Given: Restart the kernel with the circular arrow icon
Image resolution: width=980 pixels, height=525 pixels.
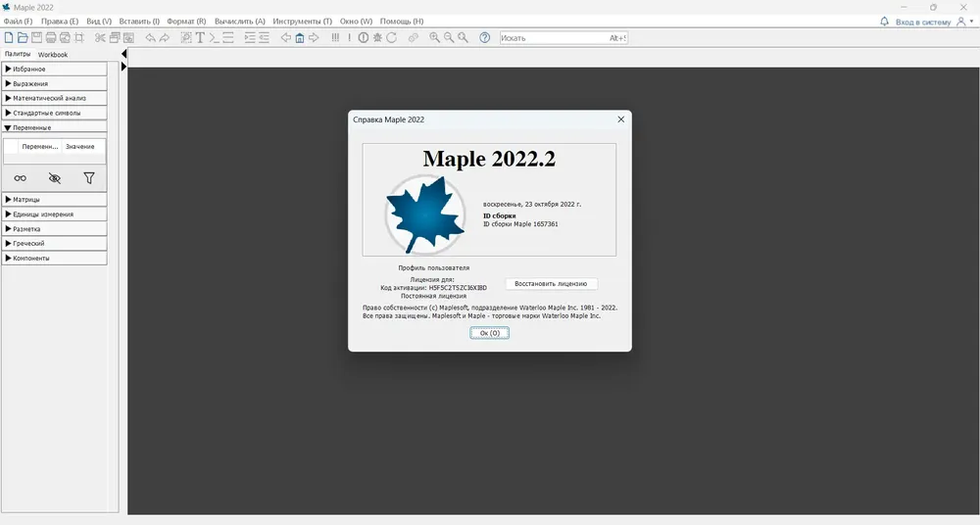Looking at the screenshot, I should pos(392,37).
